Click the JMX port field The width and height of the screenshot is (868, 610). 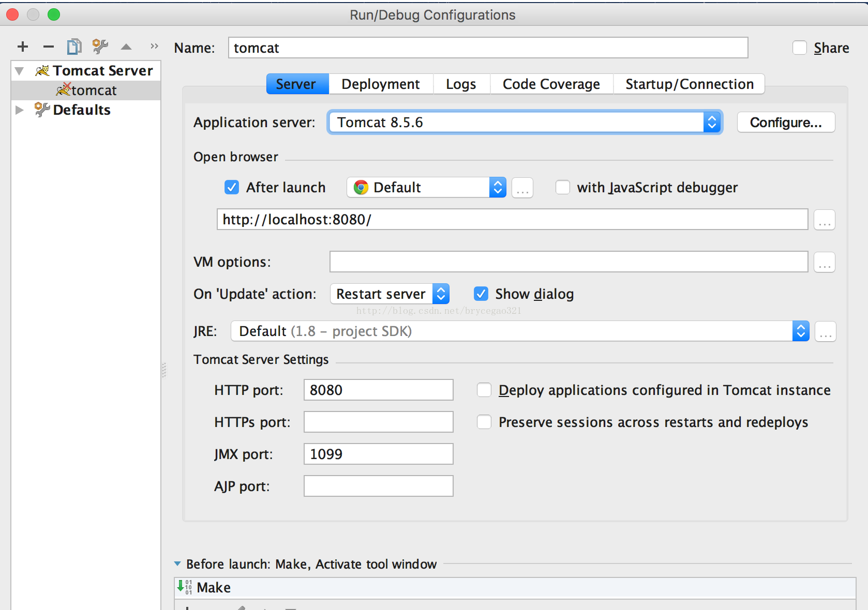pyautogui.click(x=379, y=454)
